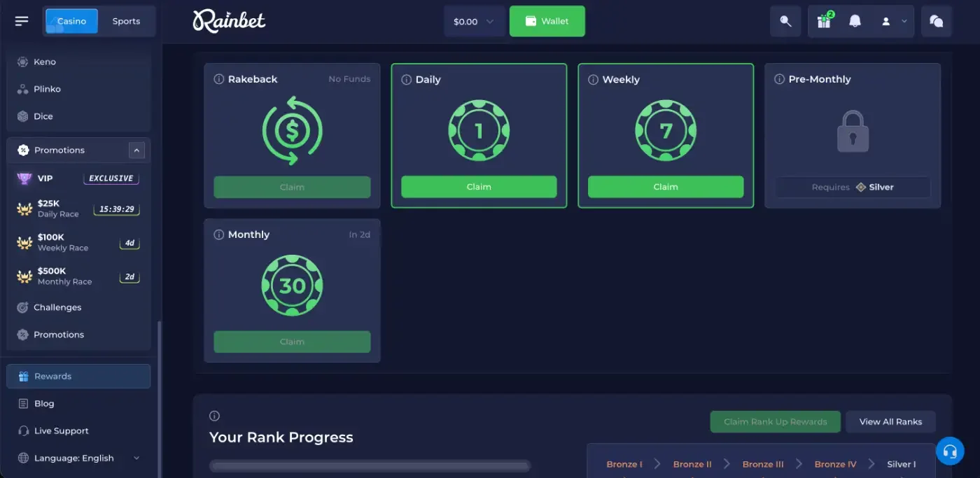
Task: Open the Keno game menu item
Action: point(78,62)
